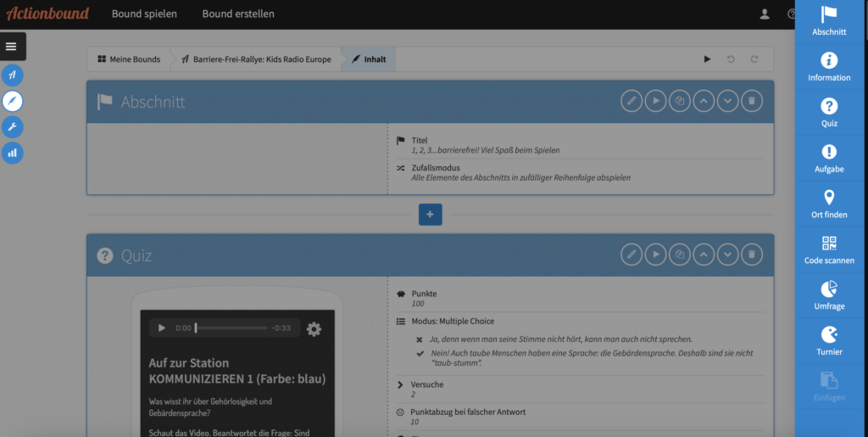Delete the Quiz block with trash icon
868x437 pixels.
pos(751,255)
